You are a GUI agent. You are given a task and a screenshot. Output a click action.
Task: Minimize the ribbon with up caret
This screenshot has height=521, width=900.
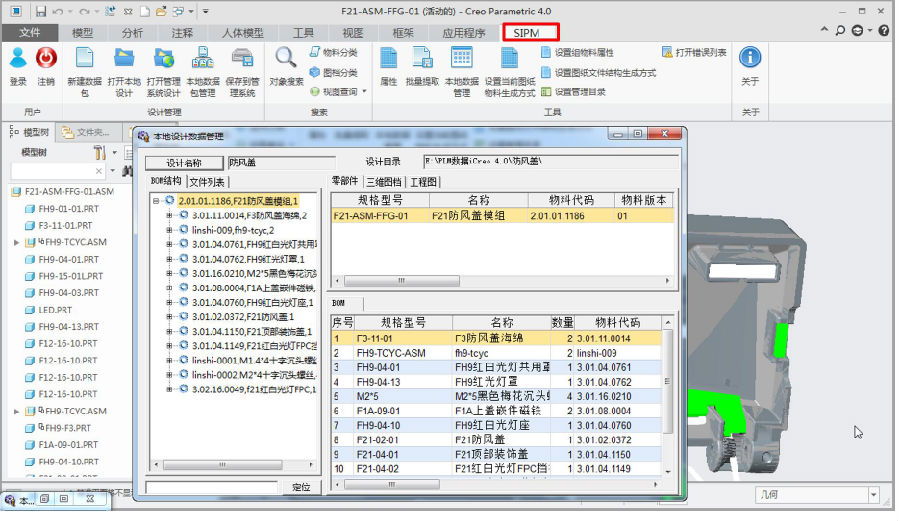[824, 29]
